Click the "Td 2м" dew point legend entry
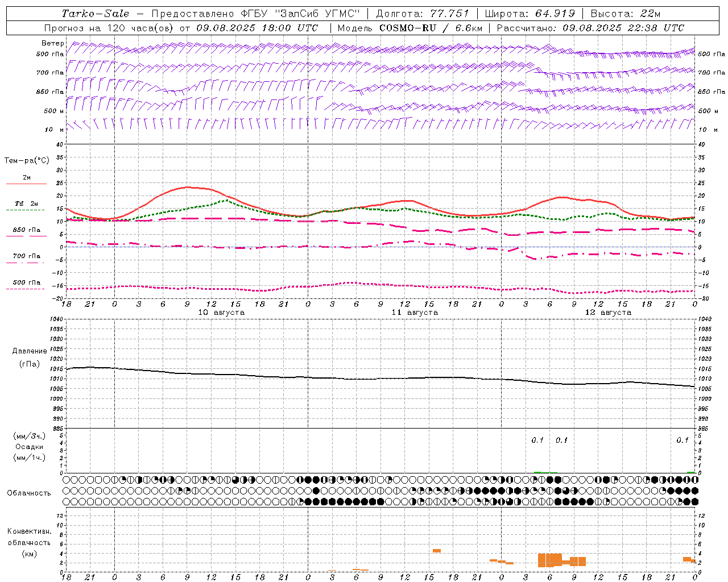Viewport: 728px width, 582px height. coord(26,203)
